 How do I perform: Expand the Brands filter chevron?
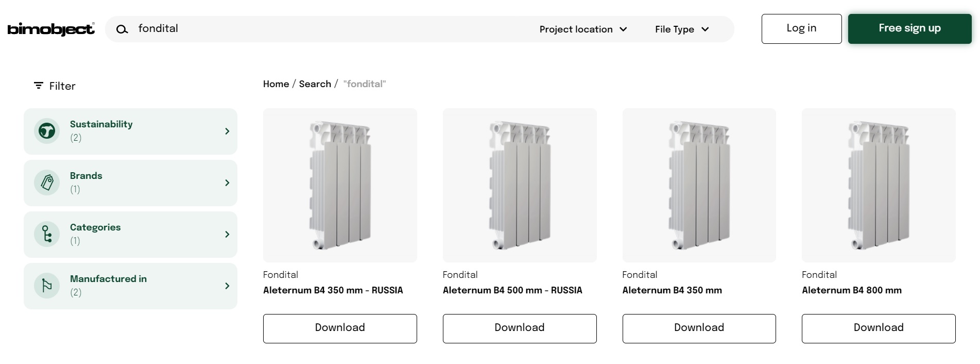click(227, 183)
